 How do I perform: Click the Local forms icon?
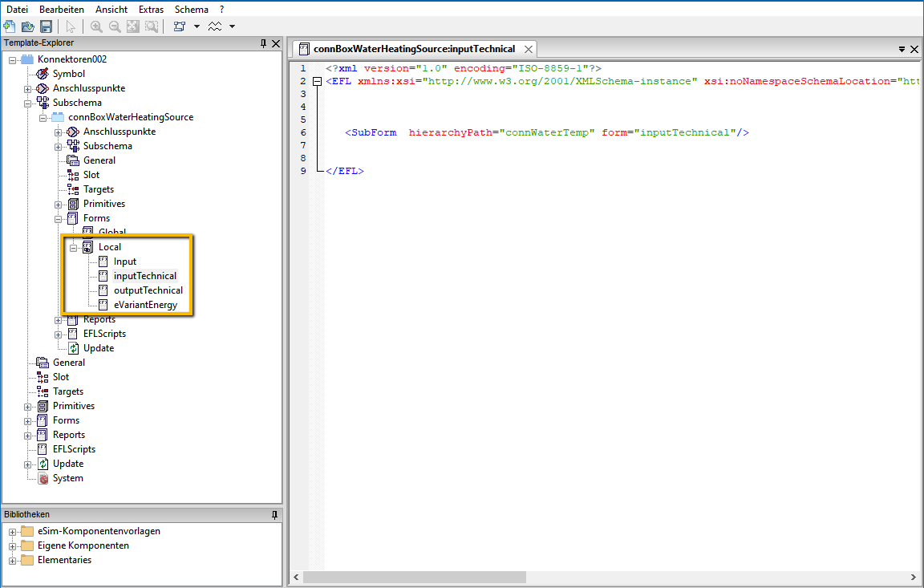[x=87, y=247]
